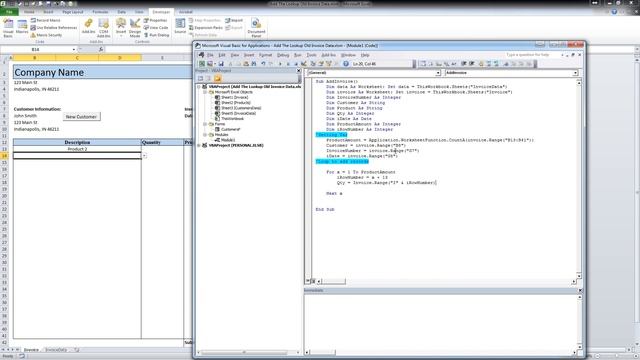
Task: Collapse the Modules folder node
Action: (205, 135)
